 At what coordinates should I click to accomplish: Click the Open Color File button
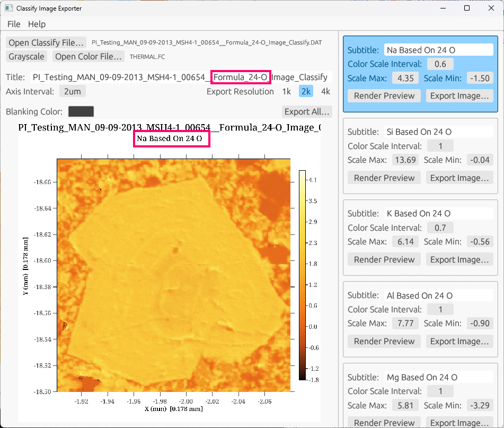click(89, 56)
